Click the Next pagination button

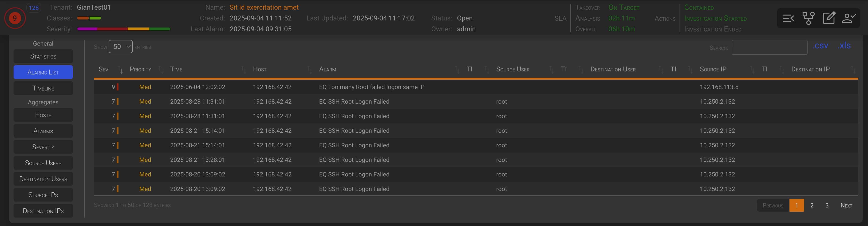[846, 206]
